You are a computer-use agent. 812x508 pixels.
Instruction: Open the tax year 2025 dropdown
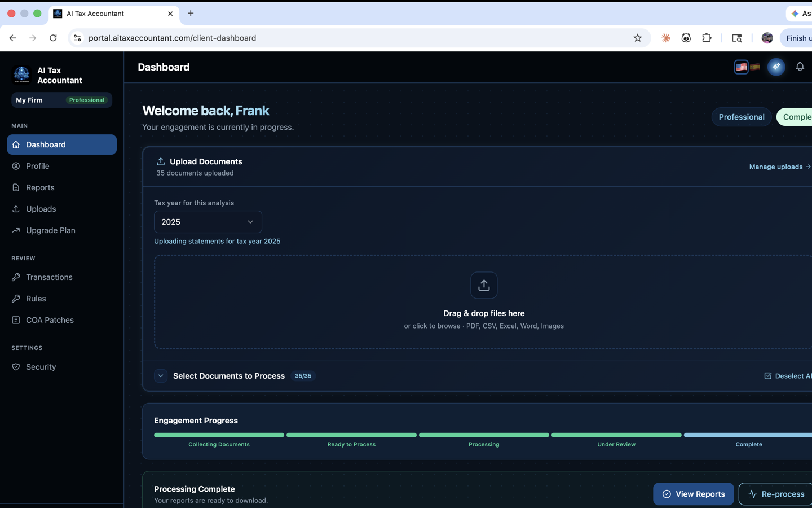pos(208,222)
